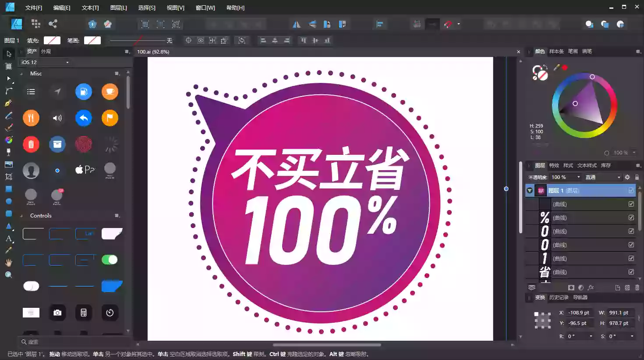Image resolution: width=644 pixels, height=360 pixels.
Task: Select the Artistic Text tool
Action: tap(9, 238)
